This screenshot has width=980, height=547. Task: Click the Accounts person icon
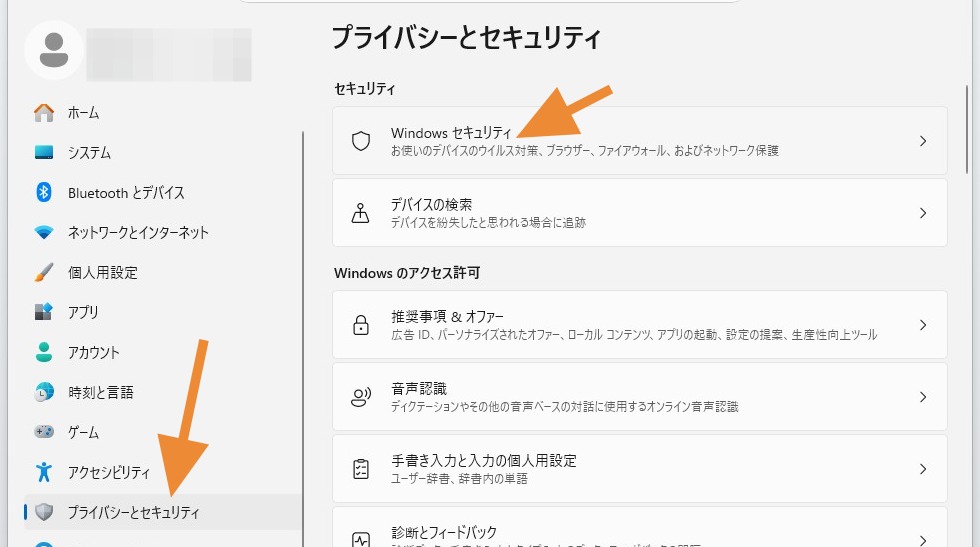pos(44,352)
